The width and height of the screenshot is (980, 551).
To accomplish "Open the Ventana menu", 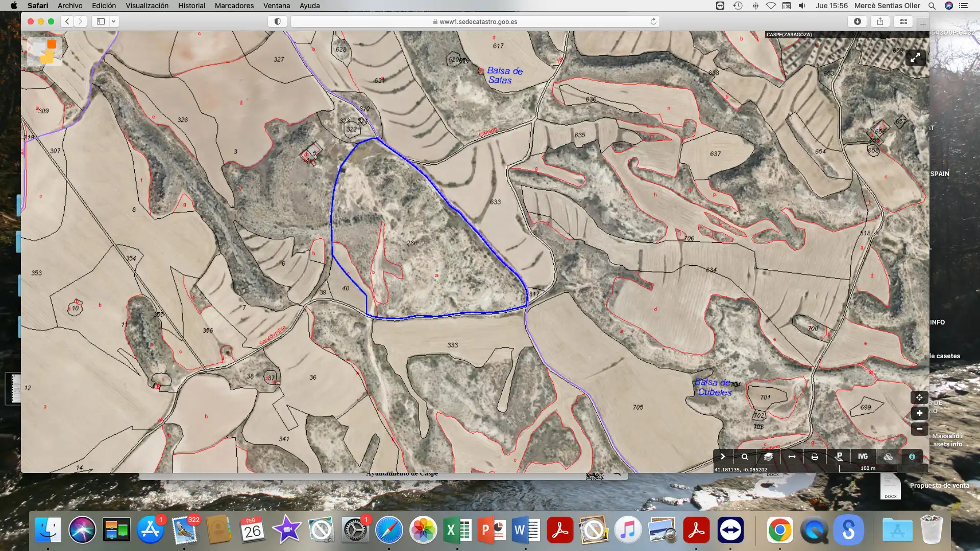I will point(277,6).
